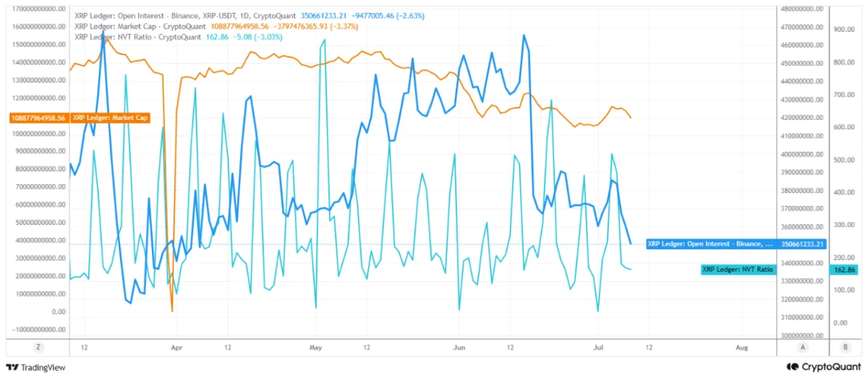Screen dimensions: 868x378
Task: Click the teal XRP Ledger: NVT Ratio series tag
Action: click(738, 270)
